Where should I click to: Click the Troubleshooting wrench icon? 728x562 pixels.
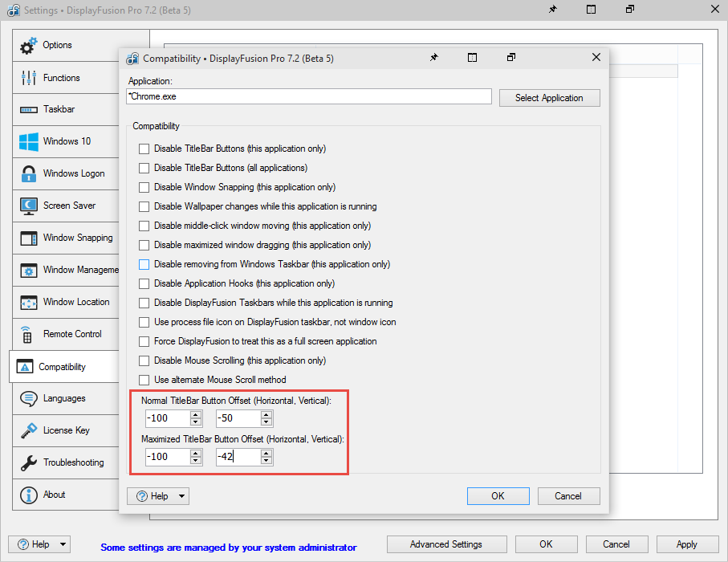pyautogui.click(x=29, y=462)
